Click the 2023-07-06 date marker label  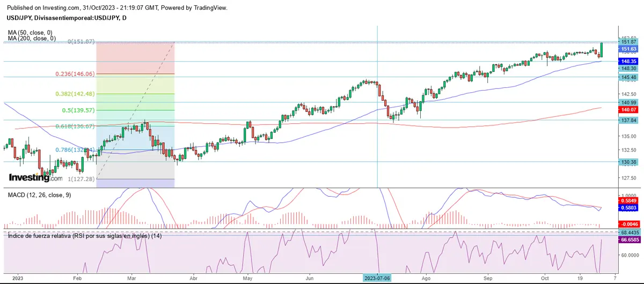[378, 279]
